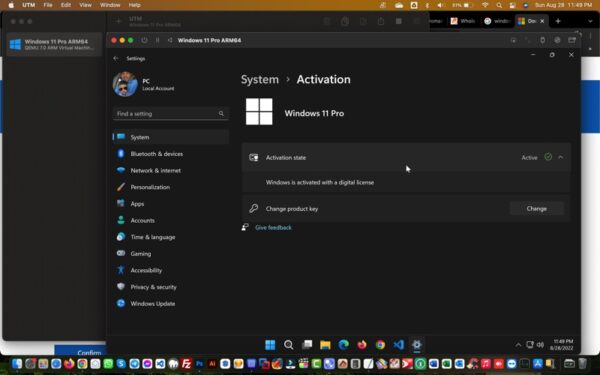This screenshot has width=600, height=375.
Task: Click the search magnifier in Find a setting
Action: [x=221, y=114]
